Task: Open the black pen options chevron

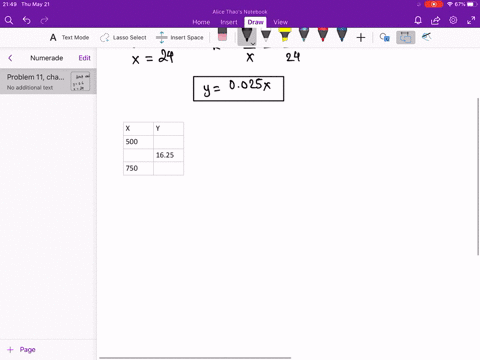Action: (x=253, y=43)
